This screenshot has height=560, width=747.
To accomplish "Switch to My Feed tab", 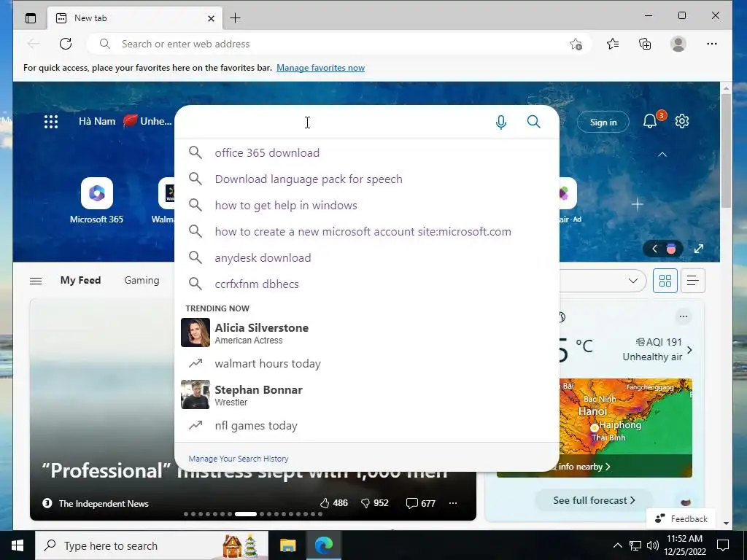I will [80, 281].
